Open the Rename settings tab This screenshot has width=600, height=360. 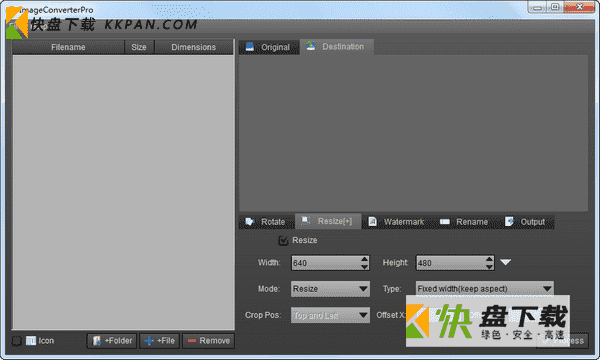(x=464, y=222)
